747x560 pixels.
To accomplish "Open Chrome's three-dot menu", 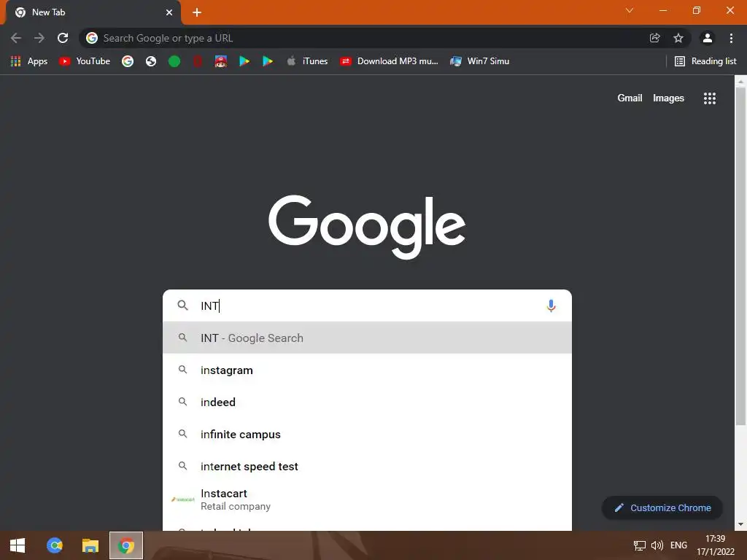I will [x=731, y=38].
